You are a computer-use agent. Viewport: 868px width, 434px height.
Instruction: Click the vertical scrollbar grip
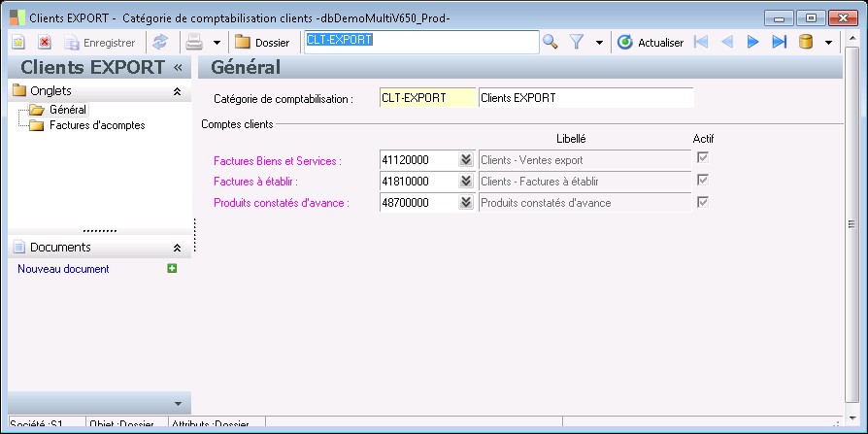pos(851,223)
